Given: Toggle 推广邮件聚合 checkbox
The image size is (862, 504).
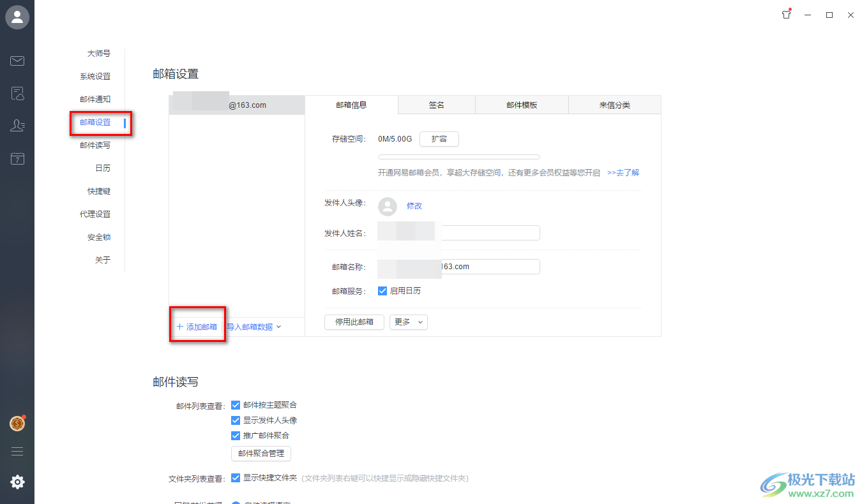Looking at the screenshot, I should pos(236,436).
